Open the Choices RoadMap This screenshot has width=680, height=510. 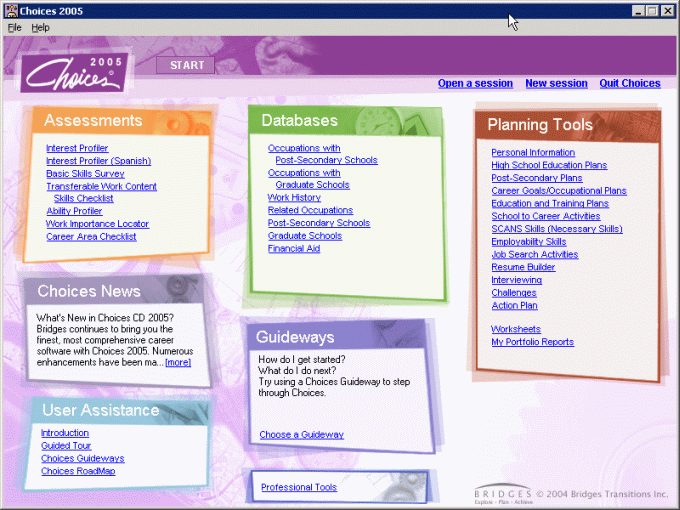click(x=78, y=471)
